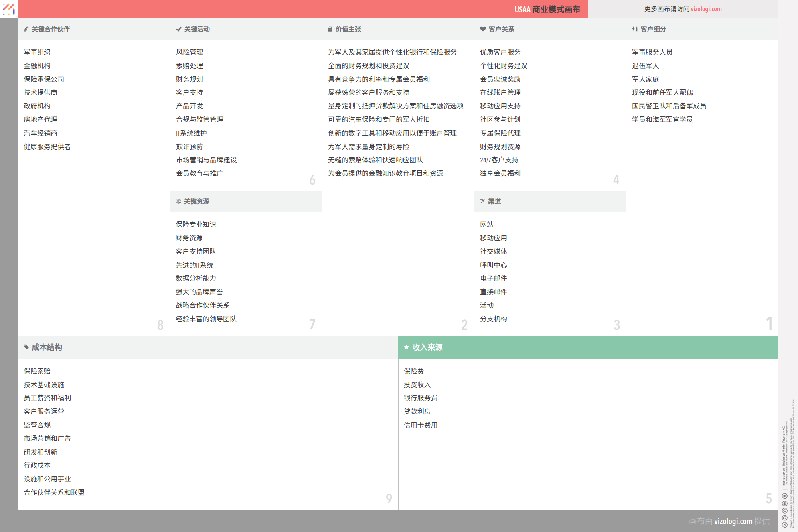
Task: Click the airplane icon beside 渠道
Action: point(482,201)
